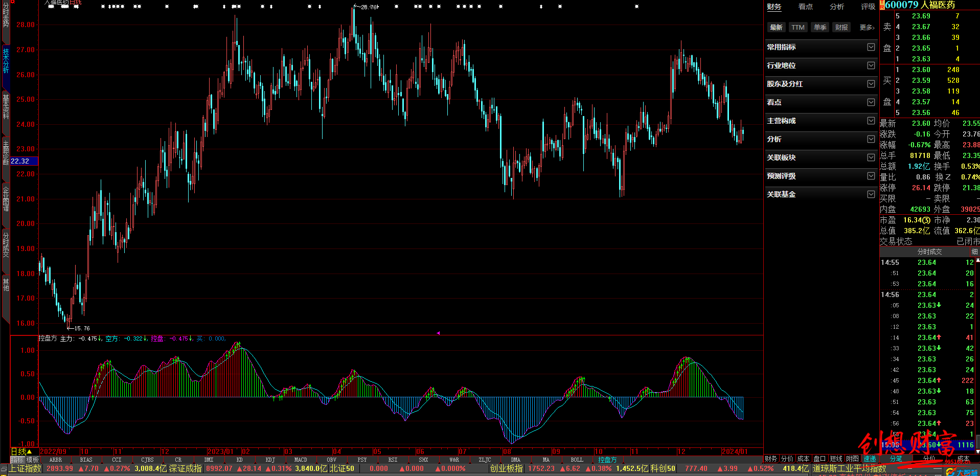Open the 日线 period dropdown
The height and width of the screenshot is (476, 980).
[x=22, y=451]
